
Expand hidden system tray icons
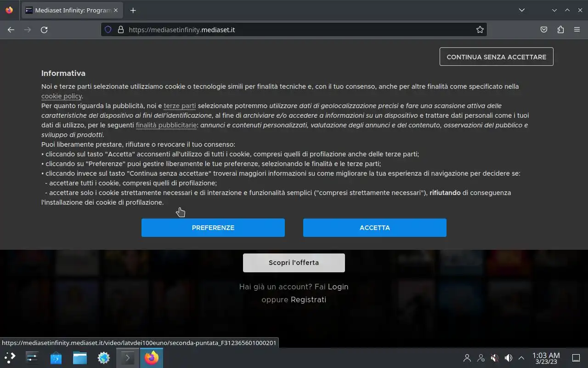[x=521, y=357]
